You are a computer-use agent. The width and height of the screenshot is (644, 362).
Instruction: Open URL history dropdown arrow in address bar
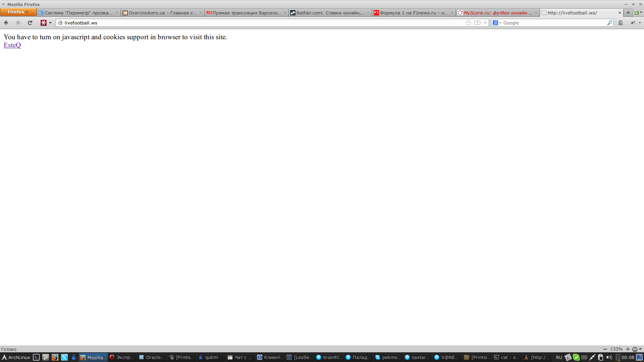click(485, 23)
